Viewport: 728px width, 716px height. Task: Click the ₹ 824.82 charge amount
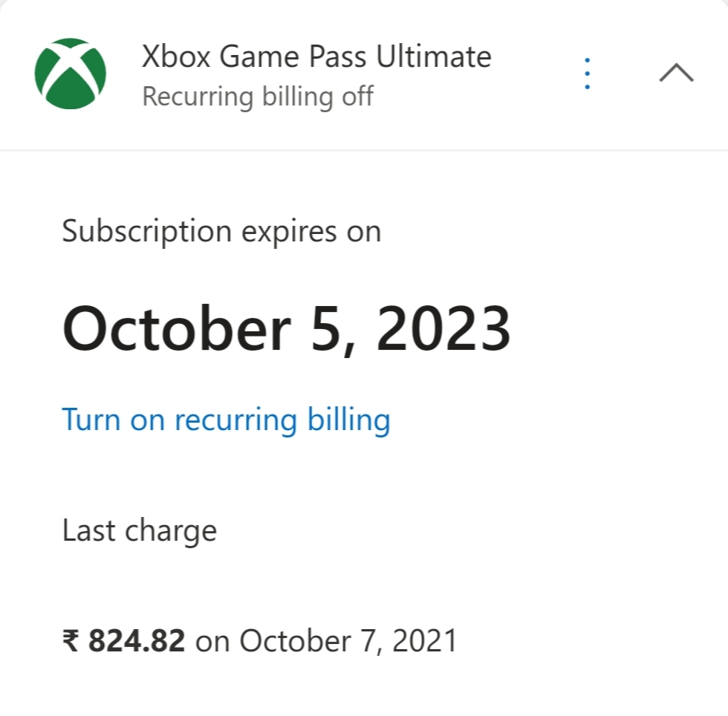point(124,641)
